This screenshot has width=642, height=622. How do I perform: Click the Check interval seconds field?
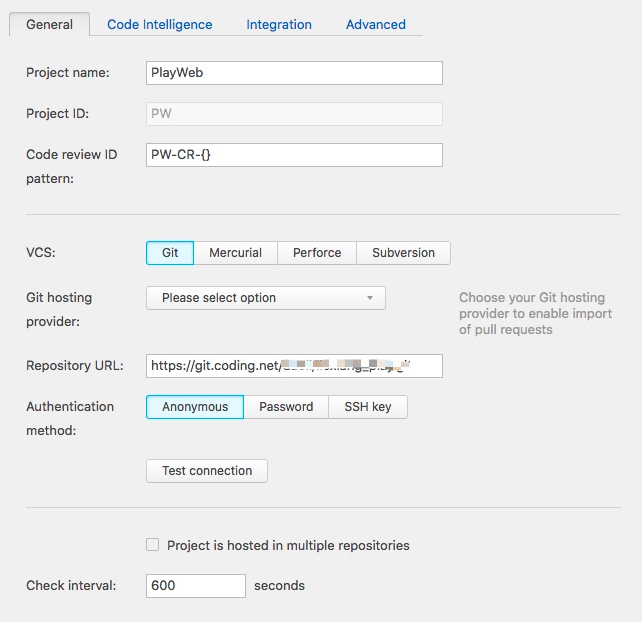pos(196,585)
